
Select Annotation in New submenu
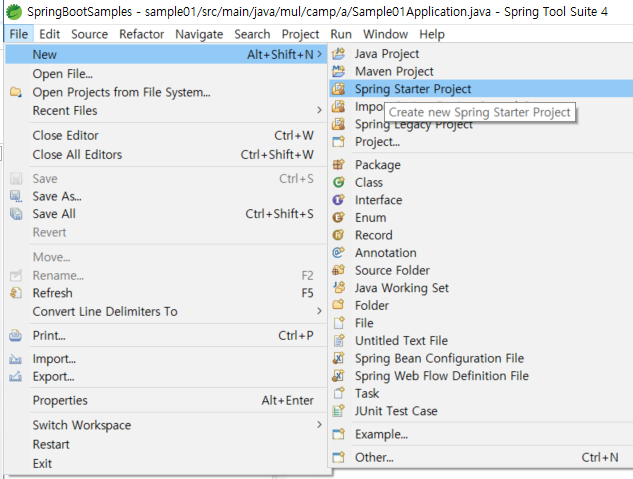coord(481,253)
